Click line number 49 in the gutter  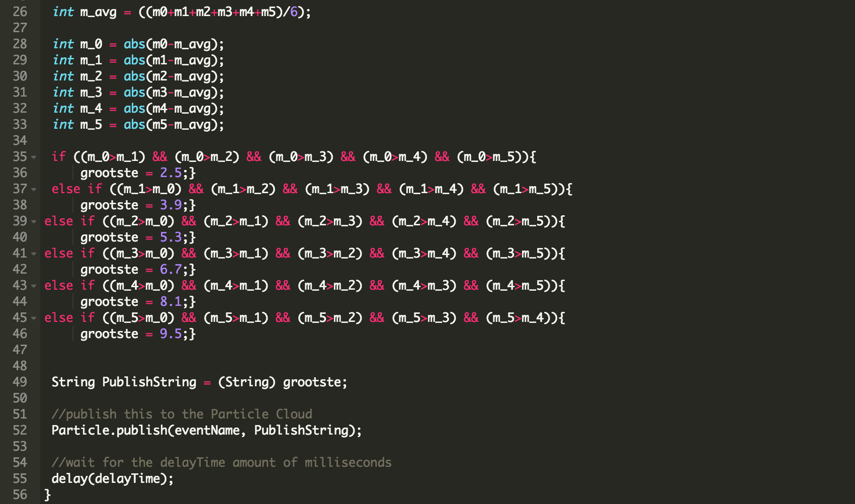click(x=20, y=382)
